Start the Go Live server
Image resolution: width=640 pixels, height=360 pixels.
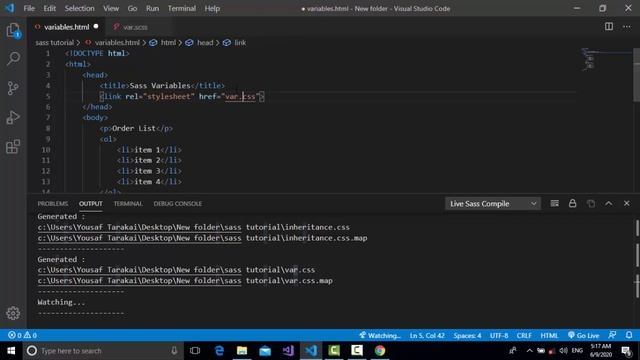583,335
